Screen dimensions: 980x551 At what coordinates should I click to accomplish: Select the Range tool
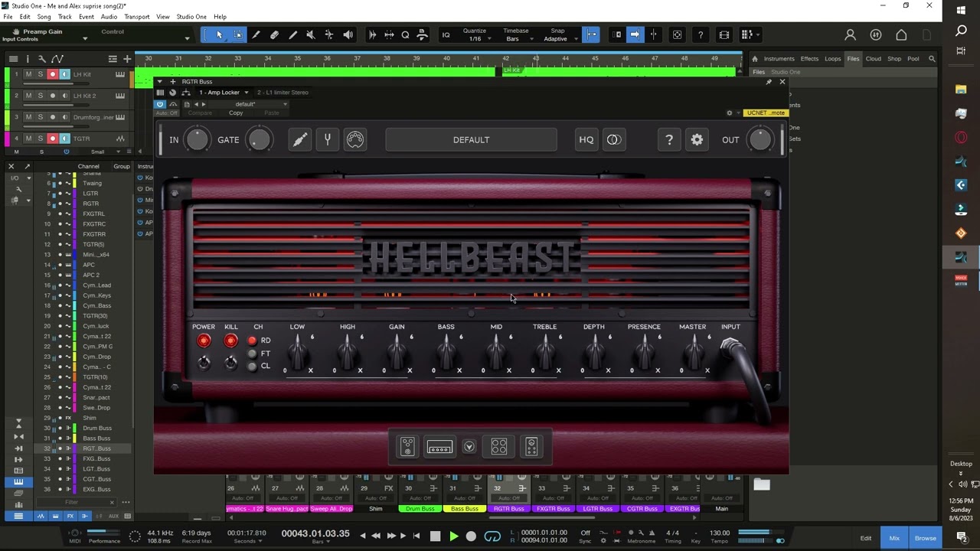(238, 34)
